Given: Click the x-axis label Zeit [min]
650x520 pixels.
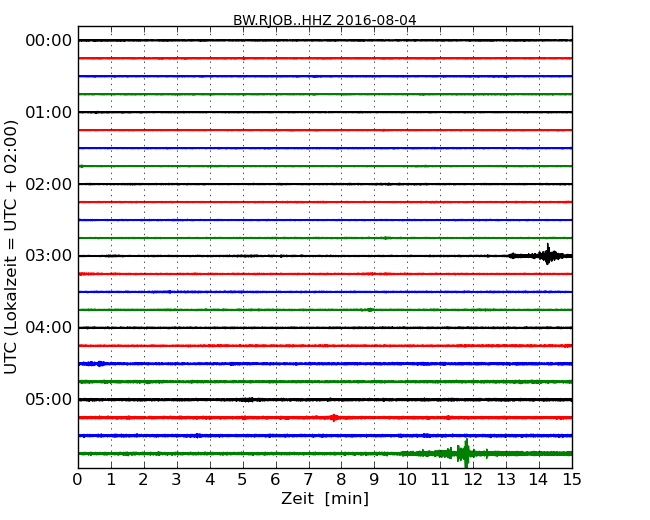Looking at the screenshot, I should point(325,498).
